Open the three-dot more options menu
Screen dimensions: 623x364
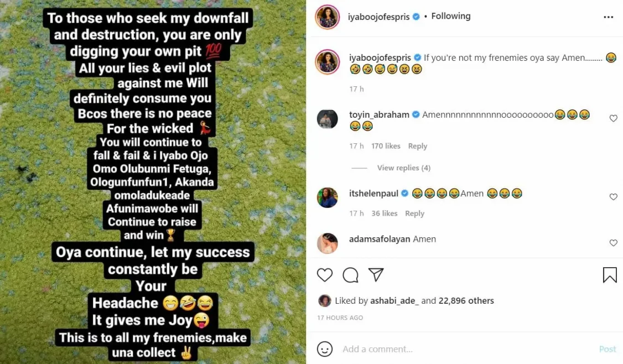pos(609,17)
